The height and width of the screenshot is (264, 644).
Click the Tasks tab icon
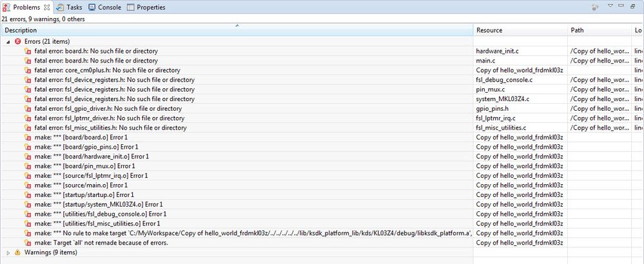60,7
